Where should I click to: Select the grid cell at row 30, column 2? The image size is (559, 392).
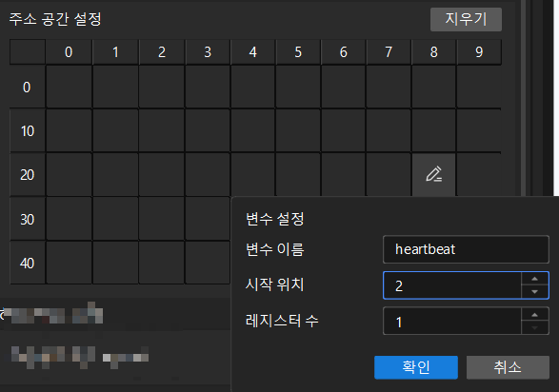[162, 219]
